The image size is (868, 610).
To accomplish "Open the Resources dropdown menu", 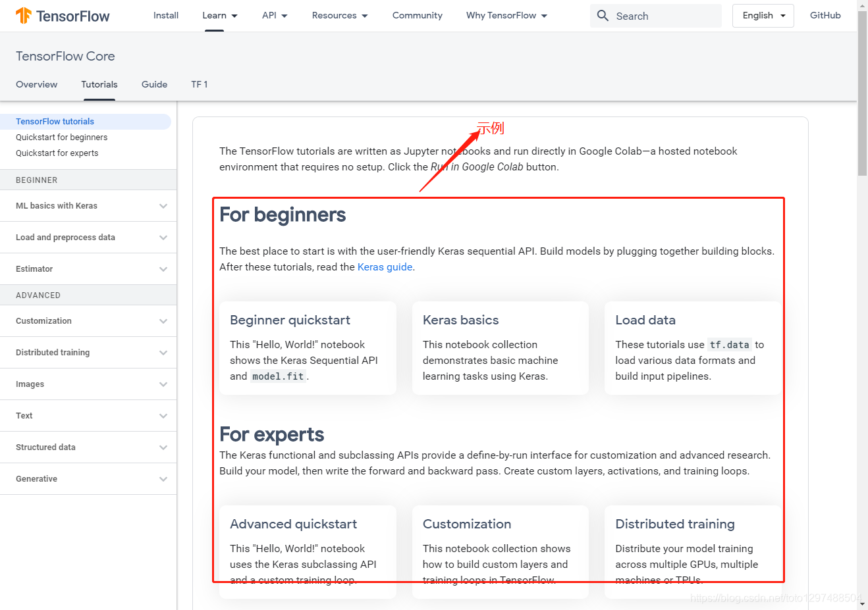I will point(340,15).
